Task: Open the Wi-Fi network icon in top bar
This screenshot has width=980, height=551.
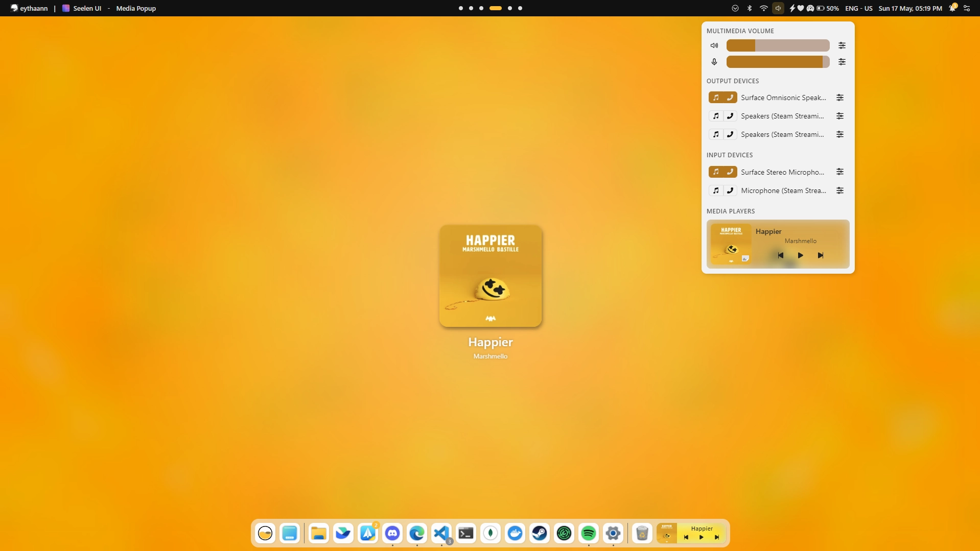Action: click(x=764, y=8)
